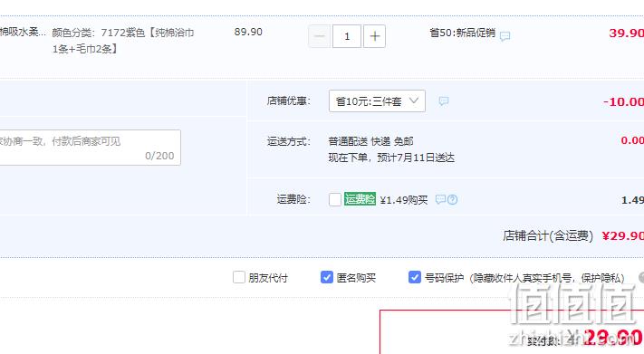Click the question mark help icon for 运费险

point(452,199)
